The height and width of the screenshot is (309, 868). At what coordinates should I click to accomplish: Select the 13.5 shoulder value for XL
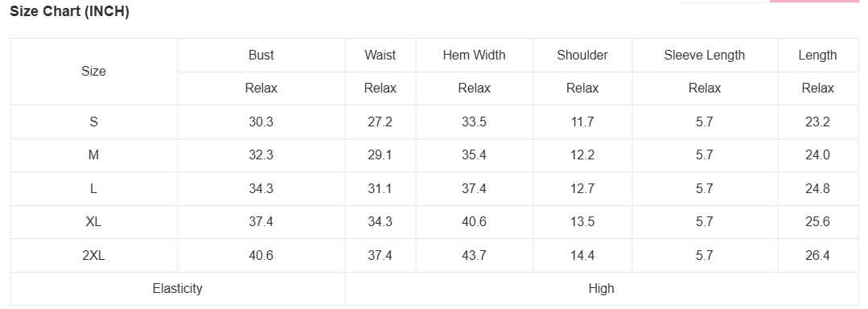pyautogui.click(x=582, y=222)
